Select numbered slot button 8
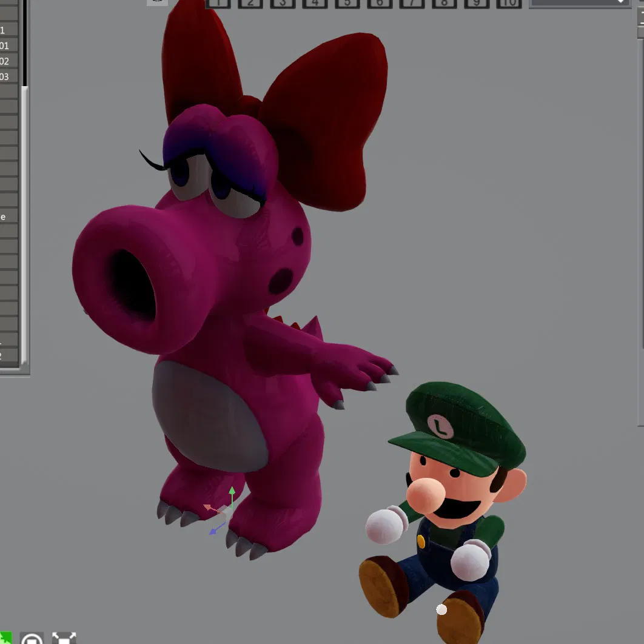Screen dimensions: 644x644 444,4
